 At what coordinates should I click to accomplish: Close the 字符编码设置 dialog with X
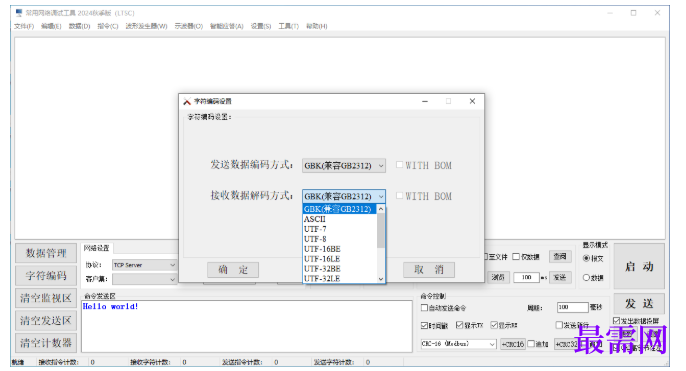tap(472, 101)
